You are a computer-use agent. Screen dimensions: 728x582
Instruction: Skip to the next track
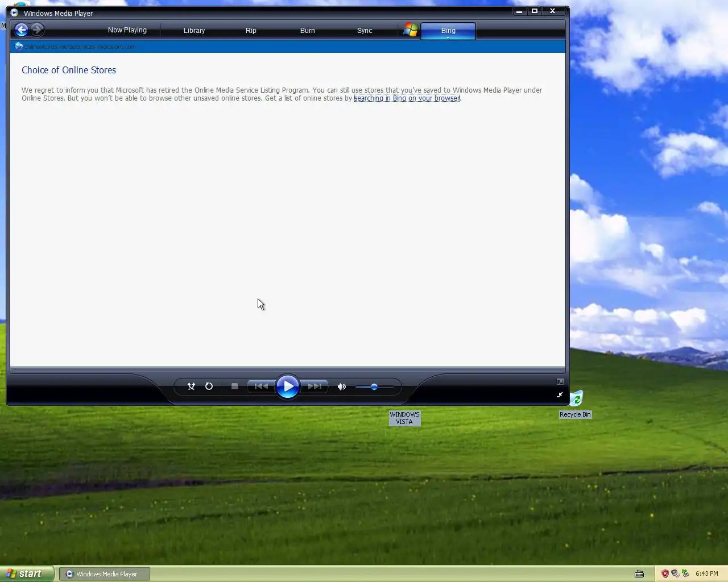pos(315,386)
